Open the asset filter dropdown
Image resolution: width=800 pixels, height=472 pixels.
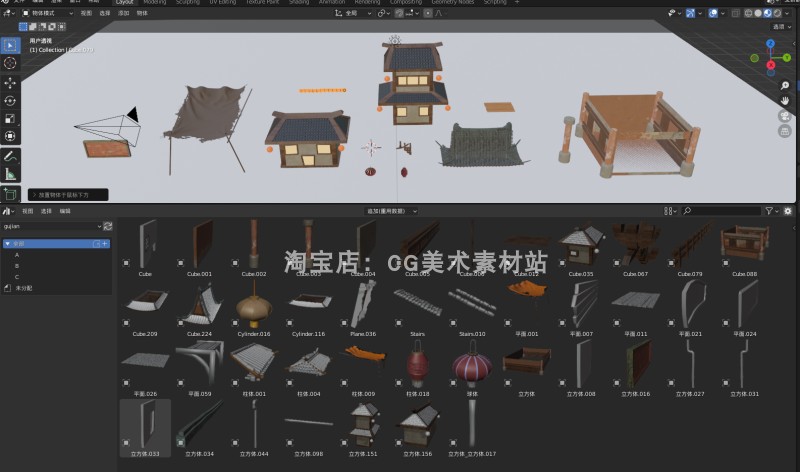771,211
